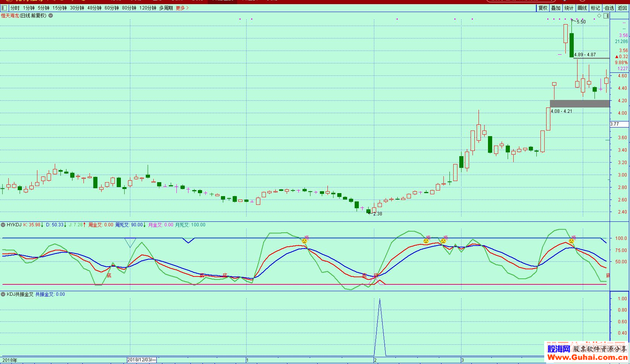Click the 叠加 overlay button
The width and height of the screenshot is (630, 364).
click(x=556, y=8)
